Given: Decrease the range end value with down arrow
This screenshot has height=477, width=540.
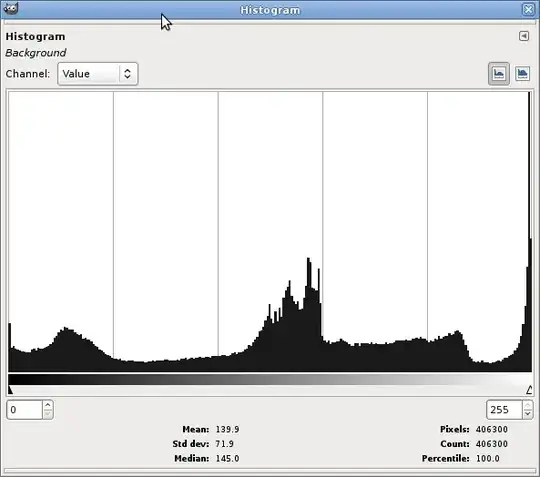Looking at the screenshot, I should click(528, 414).
